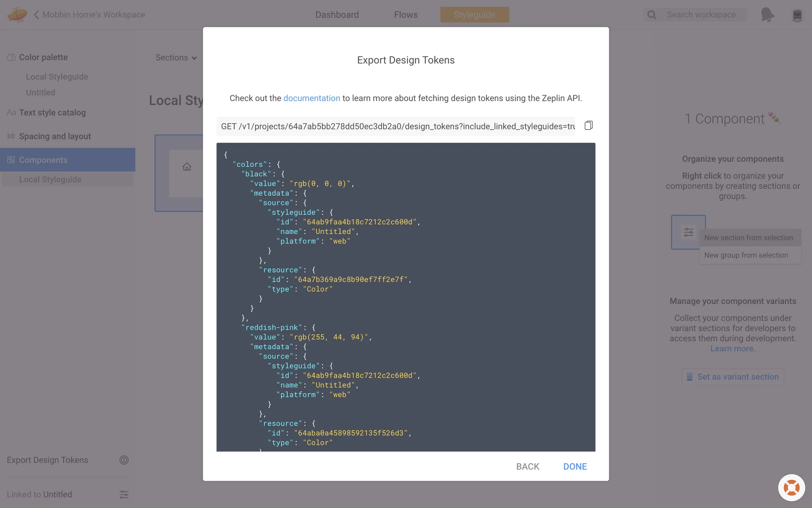Screen dimensions: 812x508
Task: Switch to the Dashboard tab
Action: tap(337, 15)
